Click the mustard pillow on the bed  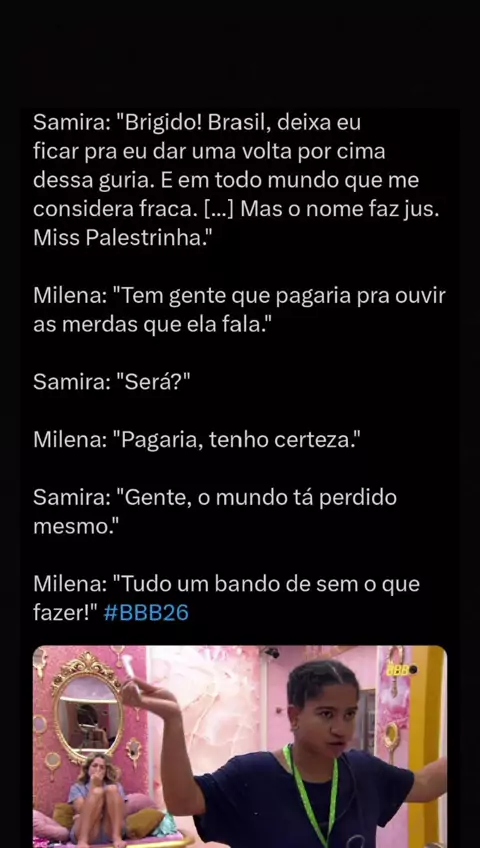tap(144, 823)
